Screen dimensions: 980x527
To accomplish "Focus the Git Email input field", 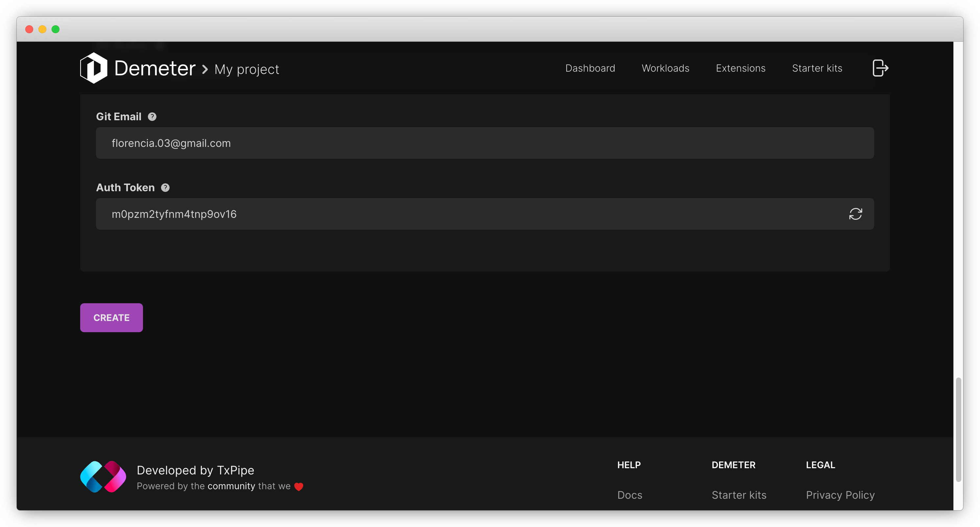I will (x=485, y=143).
